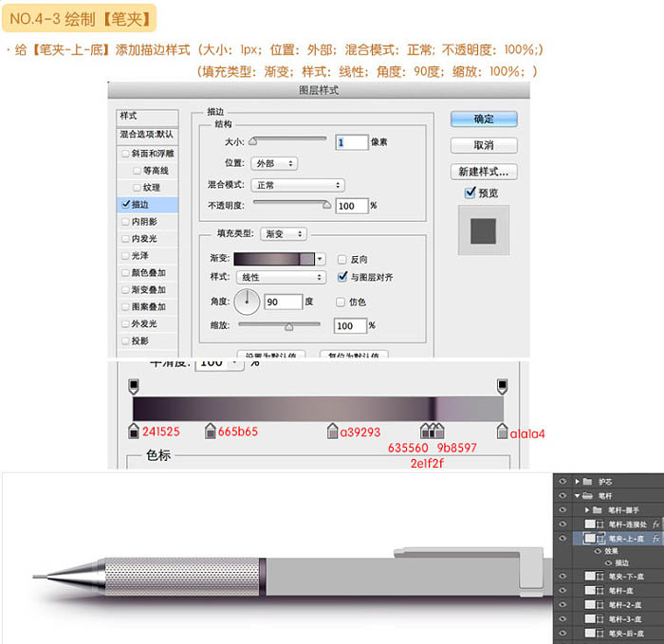The width and height of the screenshot is (664, 644).
Task: Click the fx icon on 笔杆-连接处 layer
Action: [x=656, y=524]
